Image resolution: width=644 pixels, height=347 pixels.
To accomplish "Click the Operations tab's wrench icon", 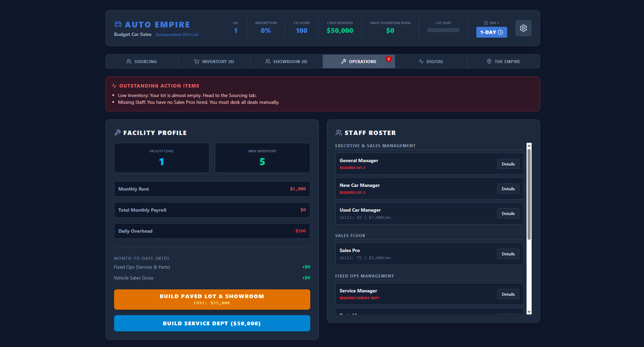I will pos(344,61).
